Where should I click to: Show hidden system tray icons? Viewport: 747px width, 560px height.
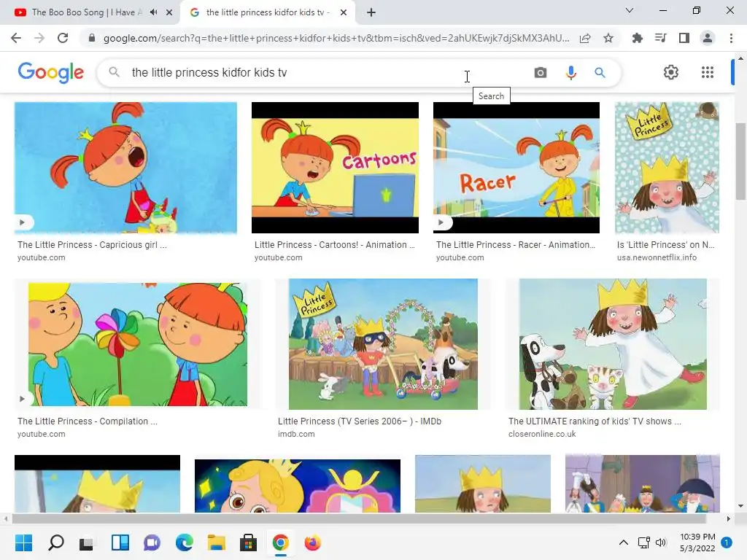pyautogui.click(x=623, y=542)
